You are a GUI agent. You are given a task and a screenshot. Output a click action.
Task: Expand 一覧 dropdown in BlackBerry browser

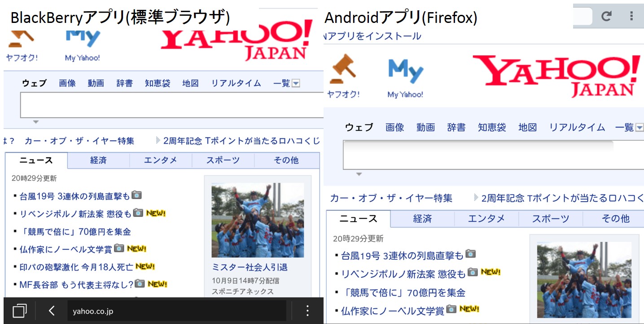click(x=296, y=83)
